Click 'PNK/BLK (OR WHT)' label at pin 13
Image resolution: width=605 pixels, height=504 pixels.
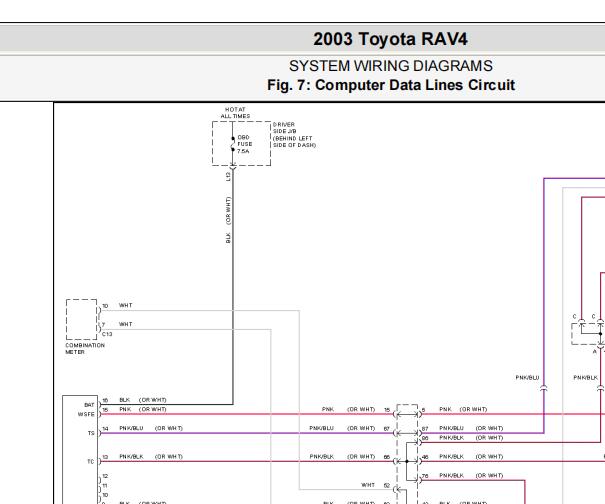[151, 457]
